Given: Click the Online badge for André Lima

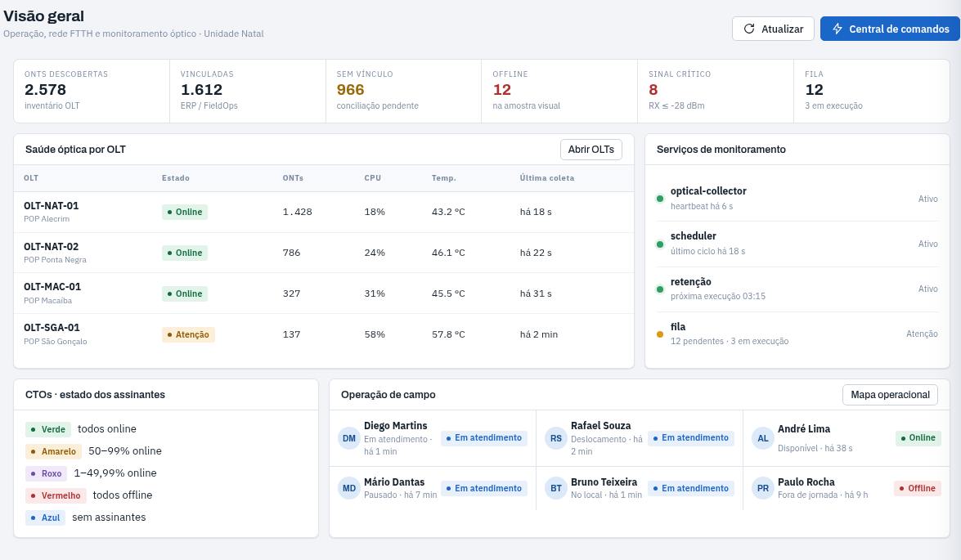Looking at the screenshot, I should click(x=918, y=438).
